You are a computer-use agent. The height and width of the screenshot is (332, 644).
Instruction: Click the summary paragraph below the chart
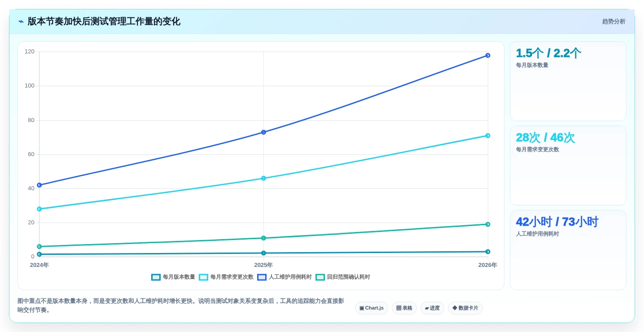point(181,306)
